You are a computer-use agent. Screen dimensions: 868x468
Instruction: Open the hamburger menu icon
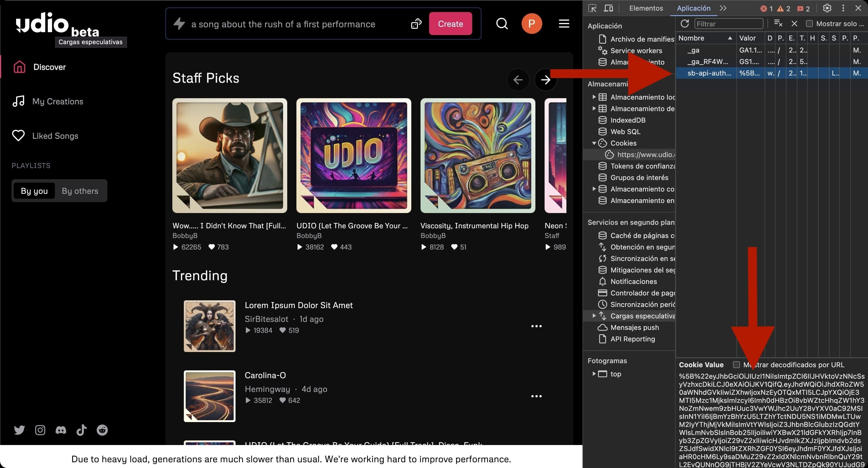[x=564, y=24]
